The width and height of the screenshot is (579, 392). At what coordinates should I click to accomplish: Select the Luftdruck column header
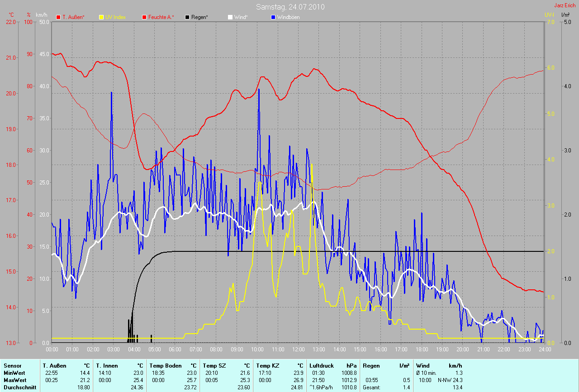click(321, 365)
